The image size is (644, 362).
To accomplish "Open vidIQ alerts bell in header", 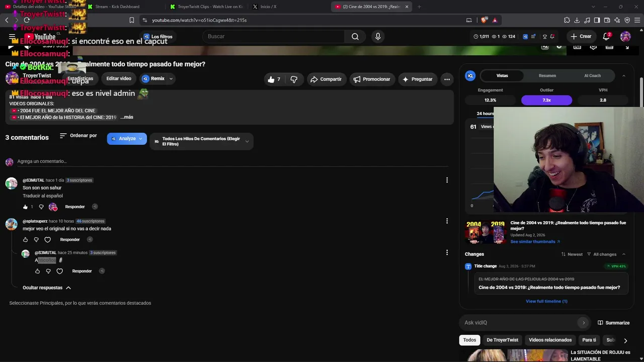I will (552, 37).
